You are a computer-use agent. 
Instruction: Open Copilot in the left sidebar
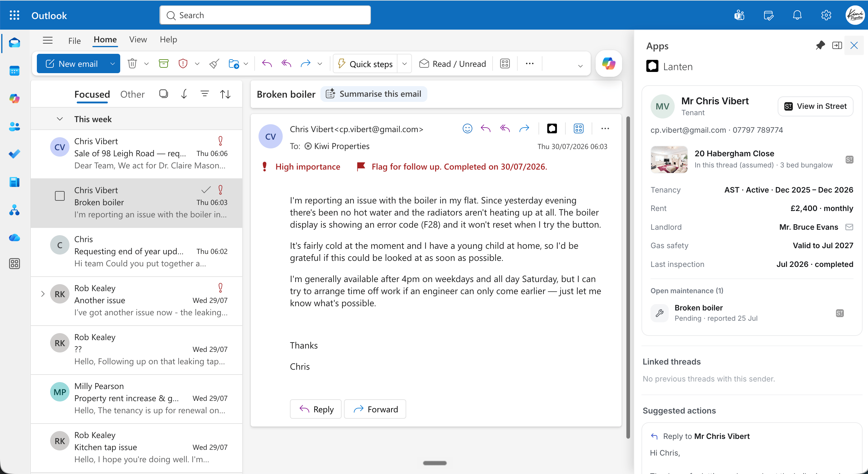14,99
